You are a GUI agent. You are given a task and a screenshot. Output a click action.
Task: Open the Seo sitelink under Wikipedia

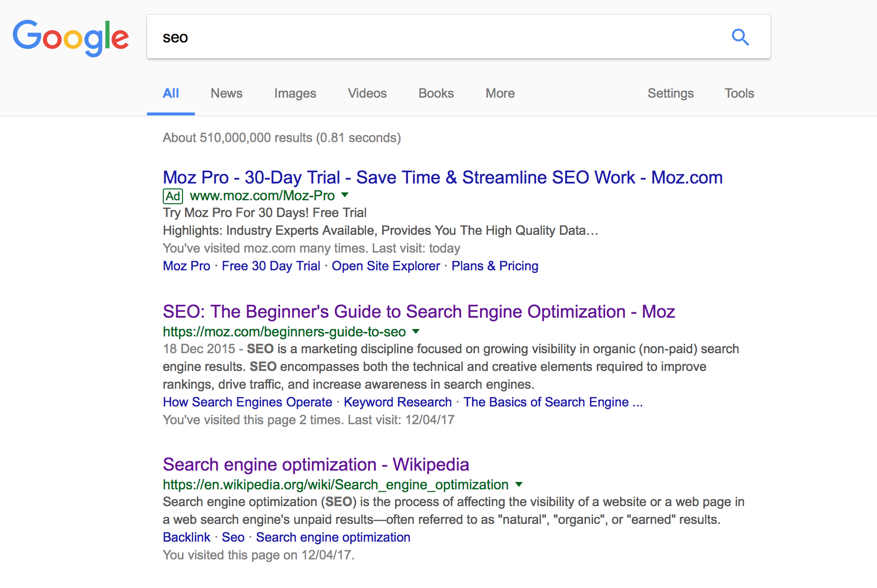point(233,537)
